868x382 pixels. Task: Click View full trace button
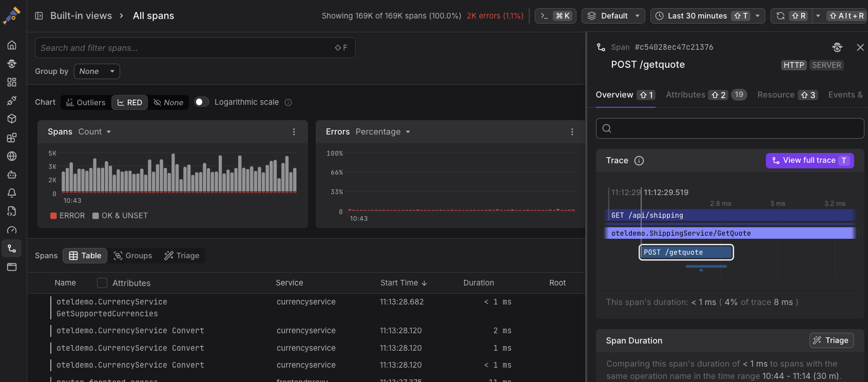coord(809,161)
